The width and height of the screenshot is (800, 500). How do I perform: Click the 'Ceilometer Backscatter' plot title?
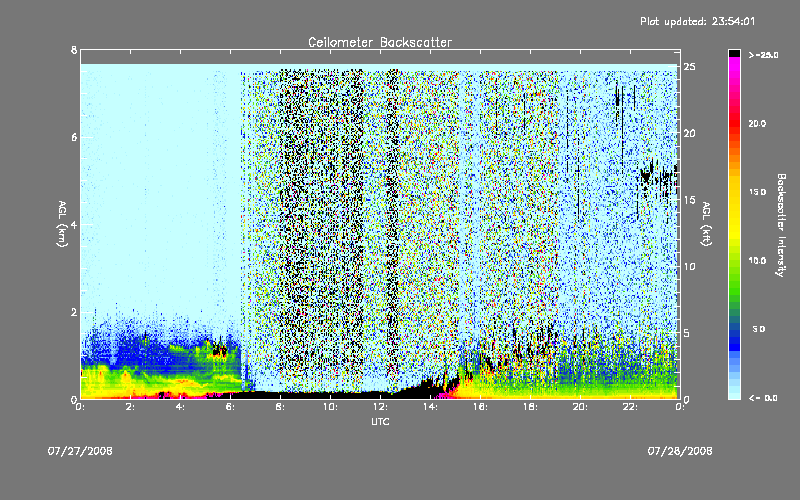[x=380, y=42]
